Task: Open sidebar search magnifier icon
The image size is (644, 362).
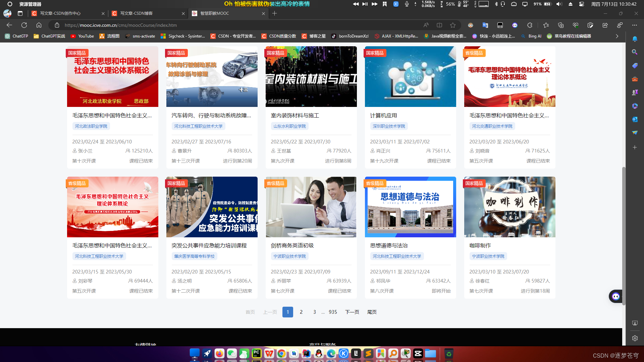Action: click(635, 52)
